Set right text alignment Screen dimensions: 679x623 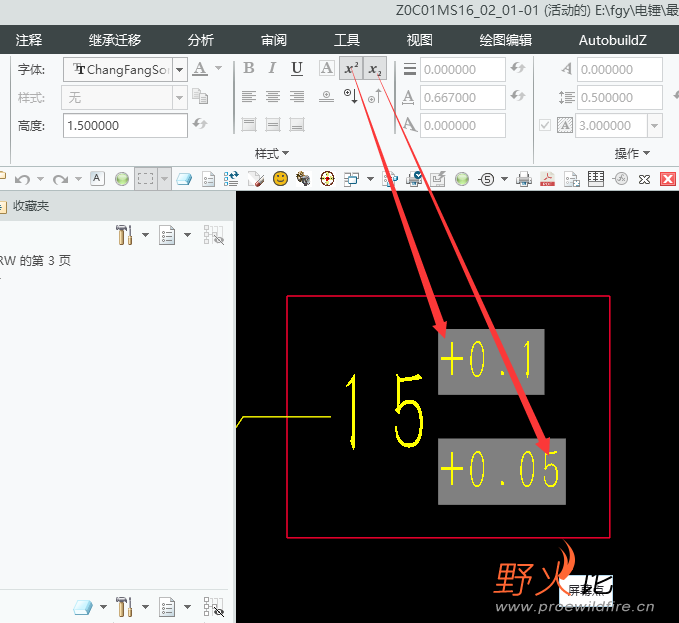(297, 96)
